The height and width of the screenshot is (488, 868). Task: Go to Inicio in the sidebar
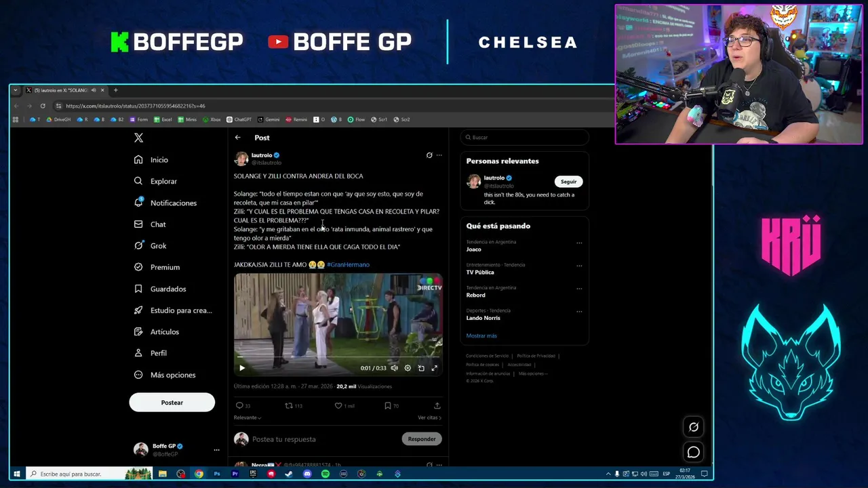[151, 160]
